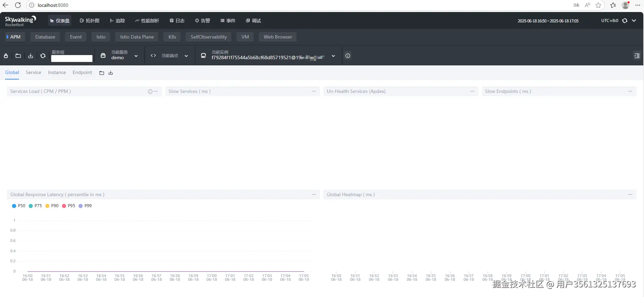
Task: Toggle the right side panel icon
Action: click(x=637, y=56)
